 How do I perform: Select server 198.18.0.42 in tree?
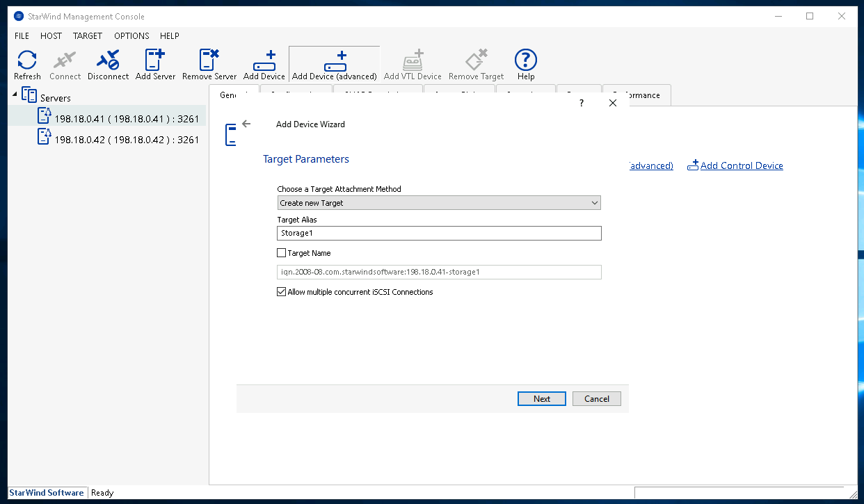coord(127,140)
